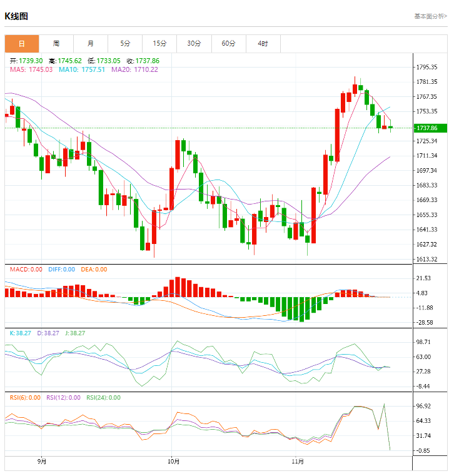Switch to the 周 weekly tab
449x476 pixels.
[56, 44]
